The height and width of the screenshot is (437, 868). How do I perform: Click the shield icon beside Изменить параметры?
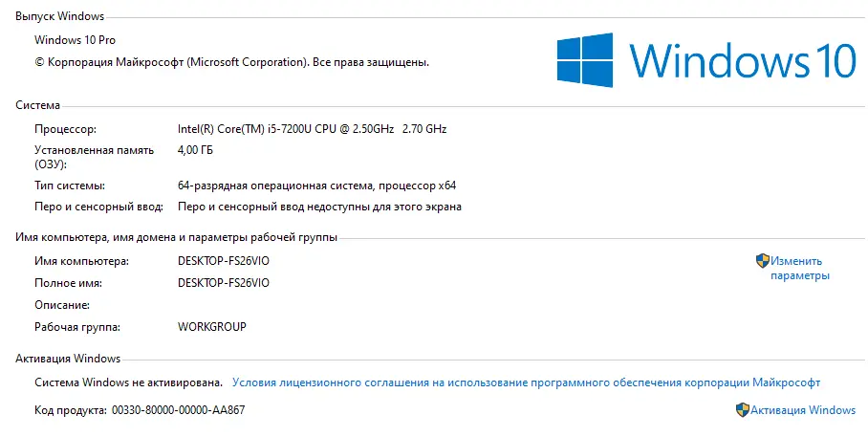763,261
